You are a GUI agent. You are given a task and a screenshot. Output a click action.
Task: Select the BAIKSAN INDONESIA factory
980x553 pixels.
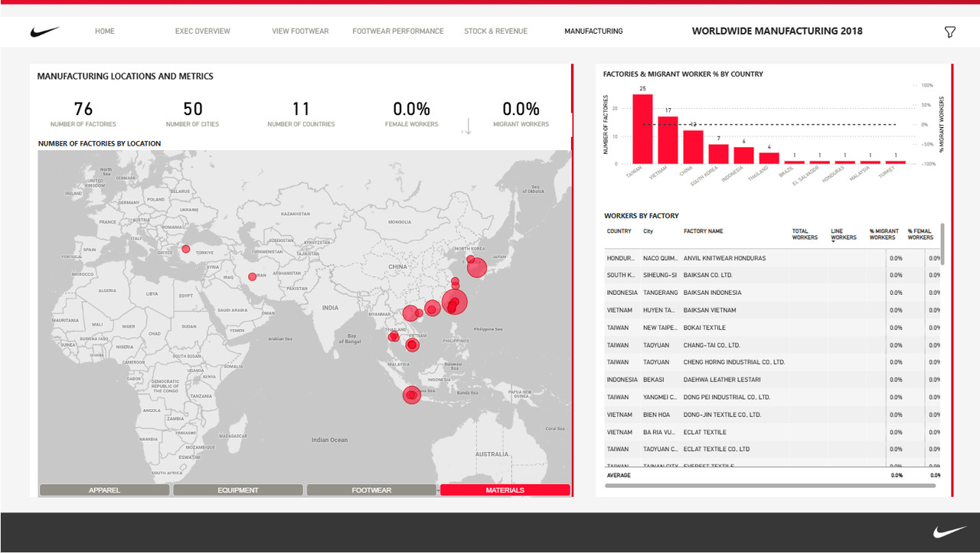pos(713,293)
